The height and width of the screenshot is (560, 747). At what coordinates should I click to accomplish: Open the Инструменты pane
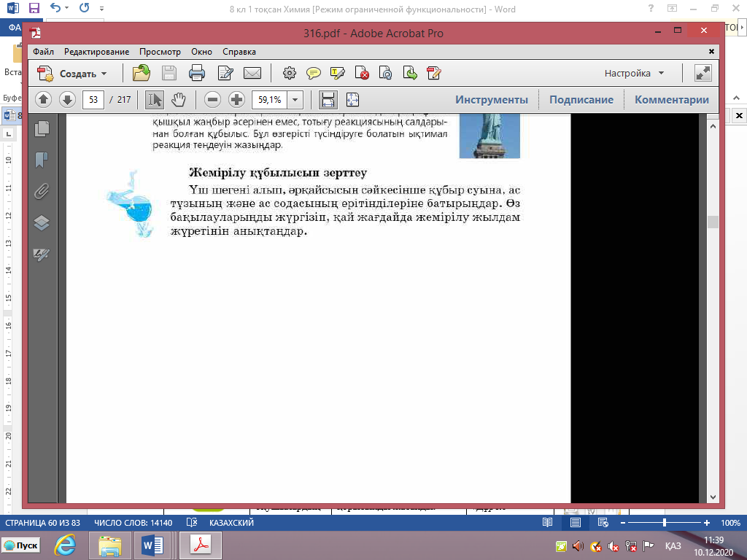point(492,100)
